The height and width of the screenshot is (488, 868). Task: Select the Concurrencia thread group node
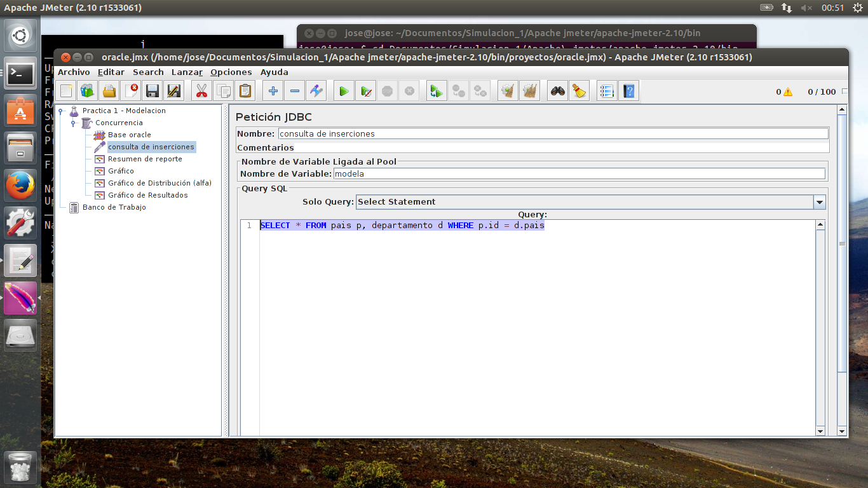pyautogui.click(x=119, y=123)
